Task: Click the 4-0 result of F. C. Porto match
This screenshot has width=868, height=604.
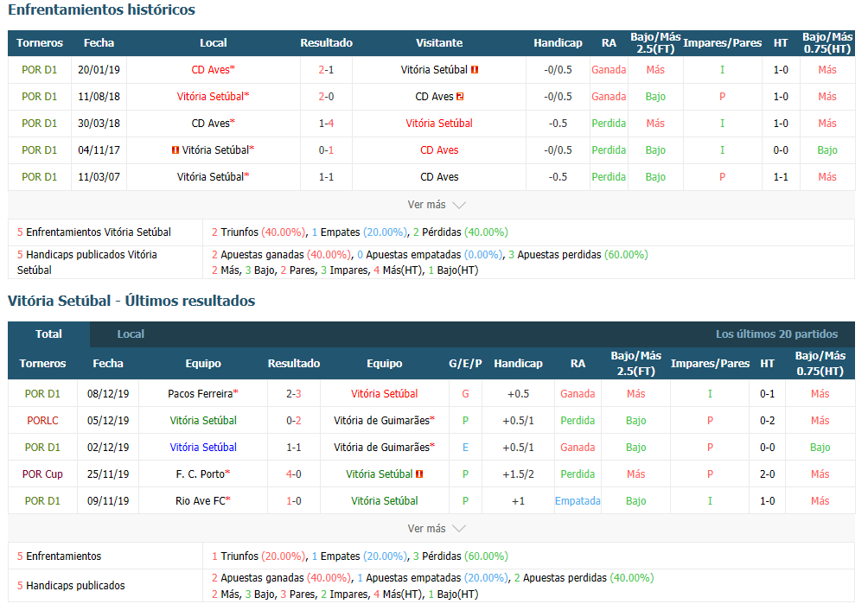Action: [x=293, y=474]
